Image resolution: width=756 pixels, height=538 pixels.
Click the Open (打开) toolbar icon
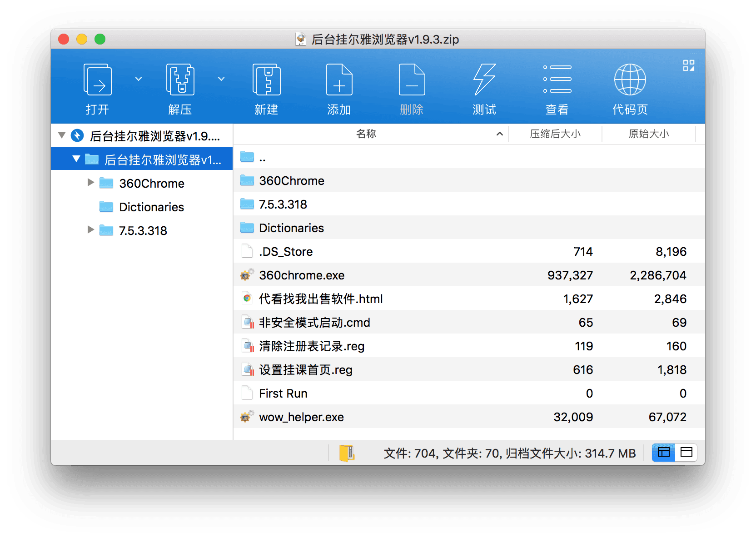pyautogui.click(x=98, y=80)
